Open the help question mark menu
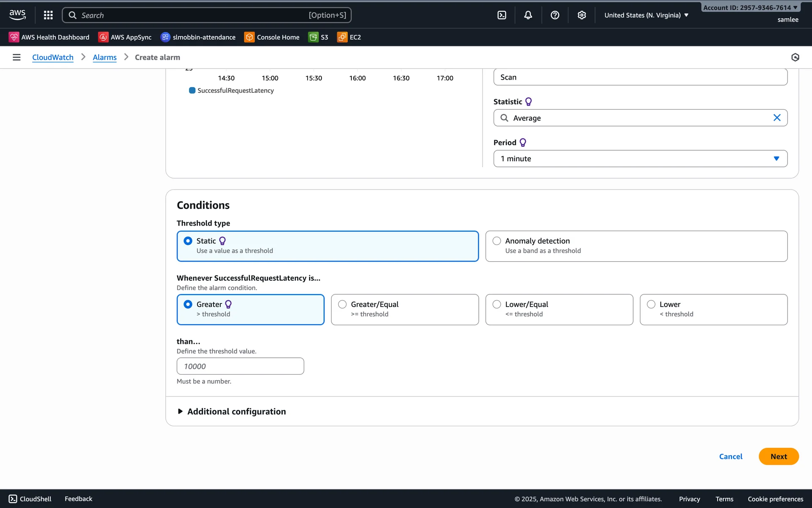The height and width of the screenshot is (508, 812). pos(555,15)
